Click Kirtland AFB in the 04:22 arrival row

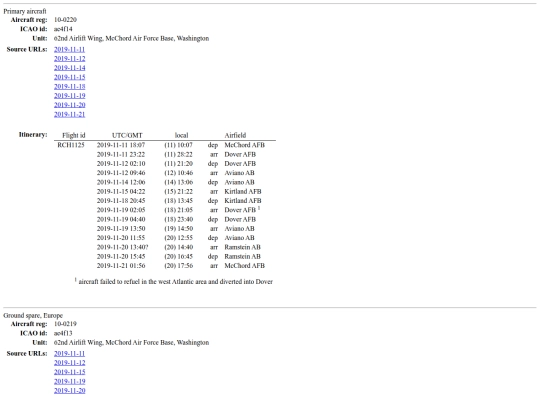pyautogui.click(x=243, y=191)
